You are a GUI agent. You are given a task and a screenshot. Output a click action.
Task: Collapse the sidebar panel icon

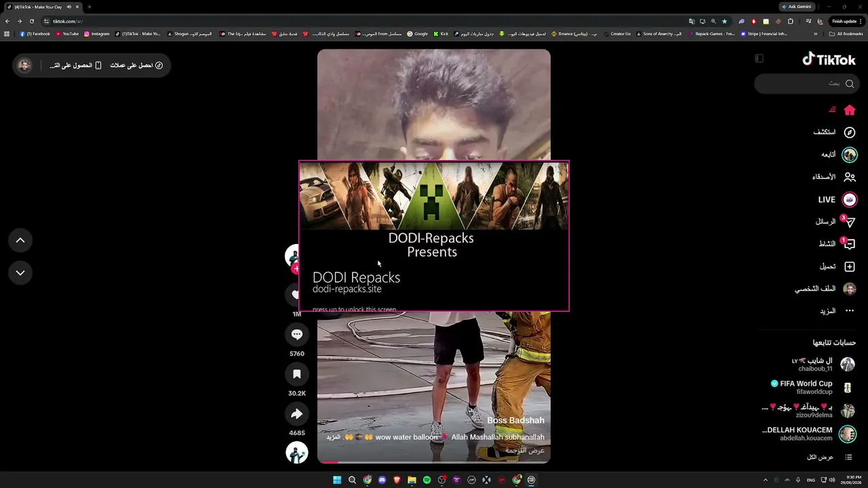click(759, 59)
